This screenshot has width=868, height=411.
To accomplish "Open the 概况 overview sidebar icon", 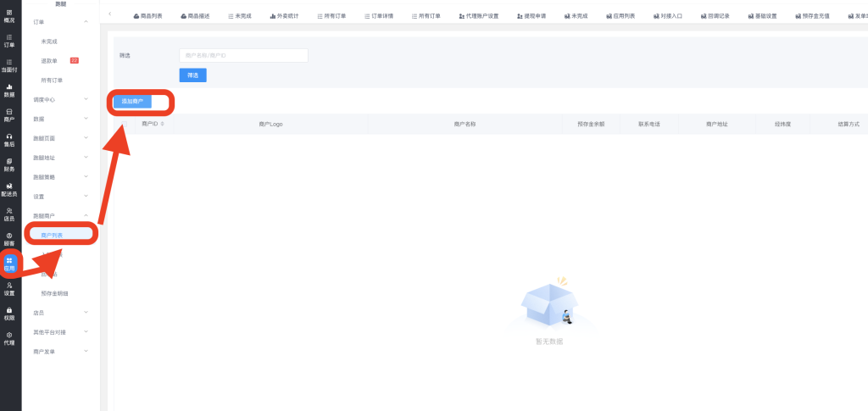I will [9, 15].
